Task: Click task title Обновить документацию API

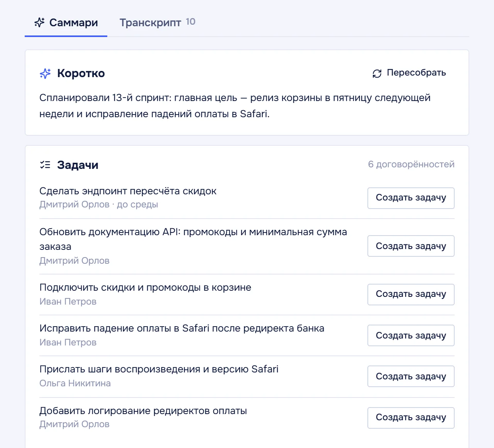Action: pos(193,239)
